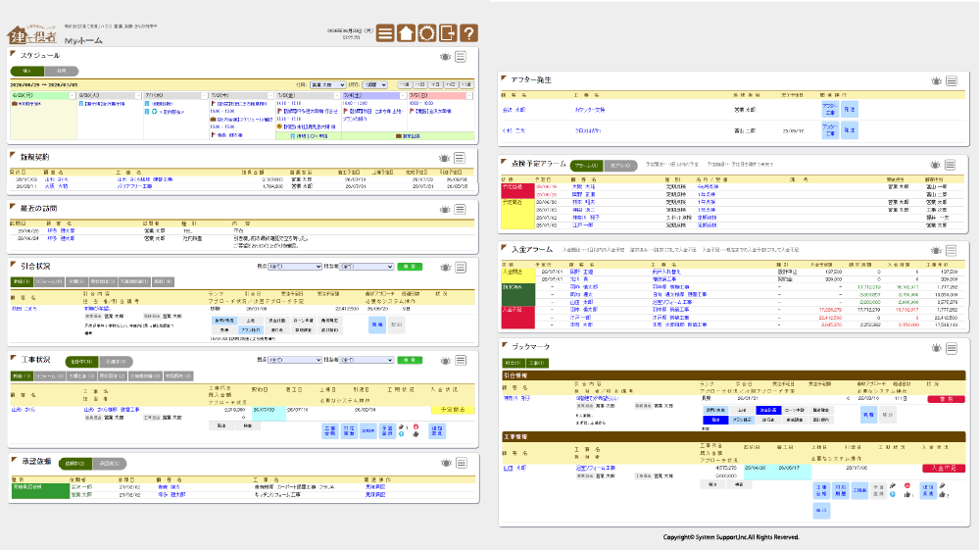This screenshot has height=550, width=980.
Task: Open ブックマーク panel gear settings icon
Action: [936, 348]
